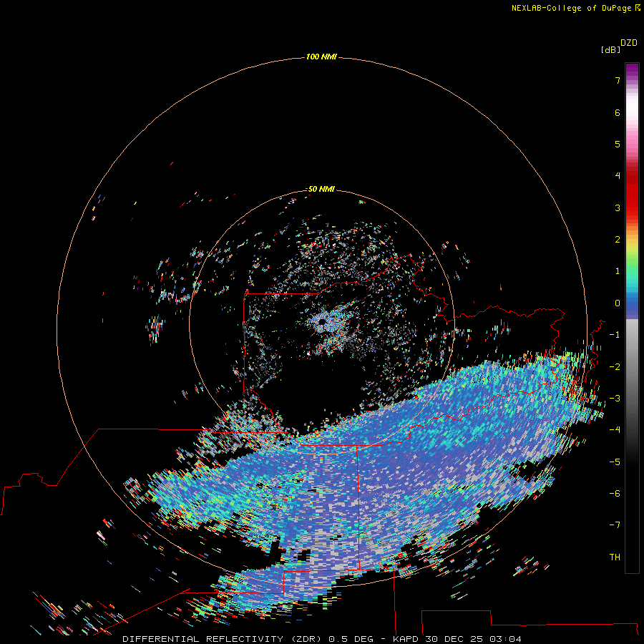The image size is (644, 644).
Task: Click the -3 value on the dB scale
Action: pos(615,399)
